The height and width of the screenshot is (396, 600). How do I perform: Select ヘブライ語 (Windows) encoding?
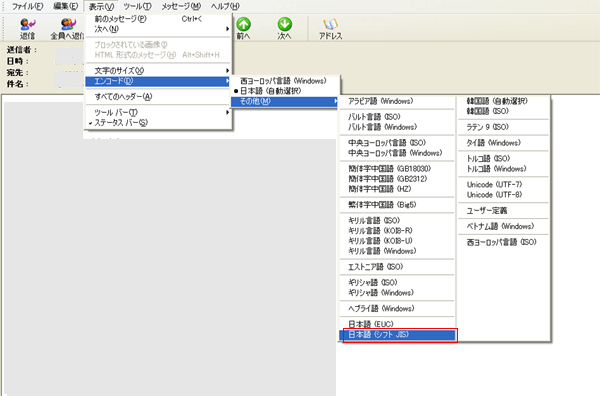pyautogui.click(x=397, y=308)
